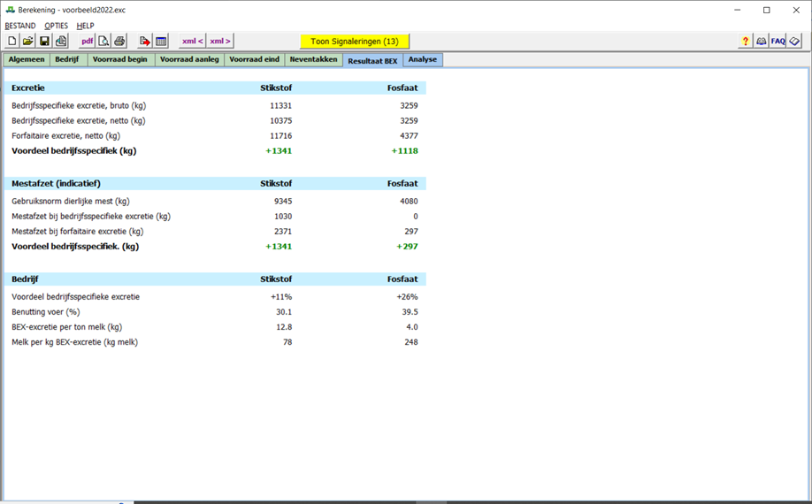Open the OPTIES menu
Viewport: 812px width, 504px height.
[x=56, y=27]
